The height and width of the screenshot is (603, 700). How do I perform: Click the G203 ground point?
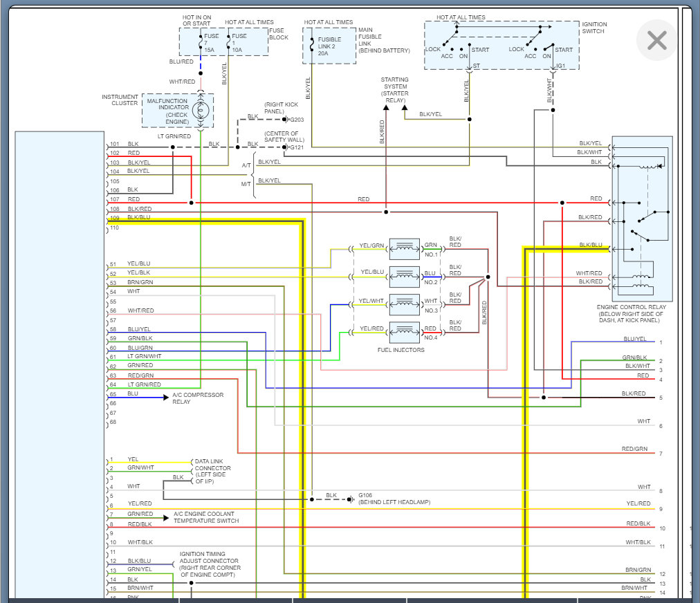[x=286, y=120]
